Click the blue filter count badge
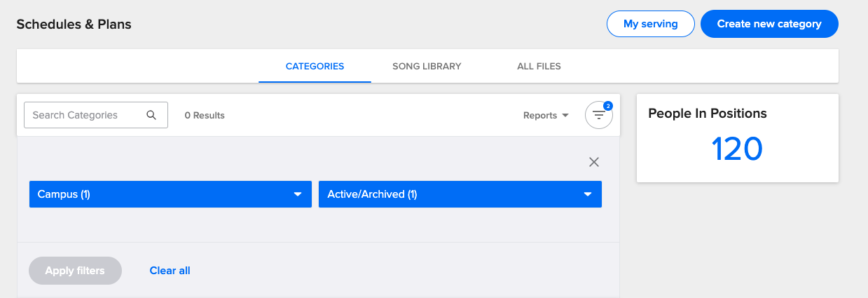This screenshot has width=868, height=298. pyautogui.click(x=607, y=106)
